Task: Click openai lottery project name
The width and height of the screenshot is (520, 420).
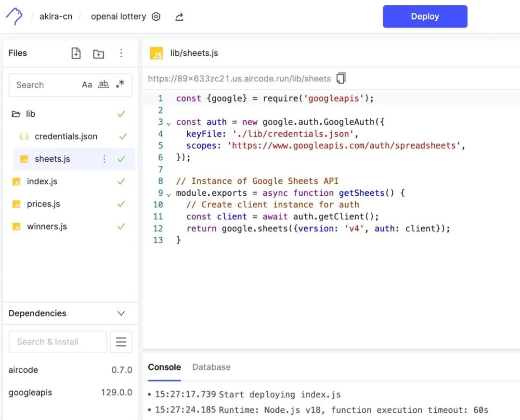Action: [118, 16]
